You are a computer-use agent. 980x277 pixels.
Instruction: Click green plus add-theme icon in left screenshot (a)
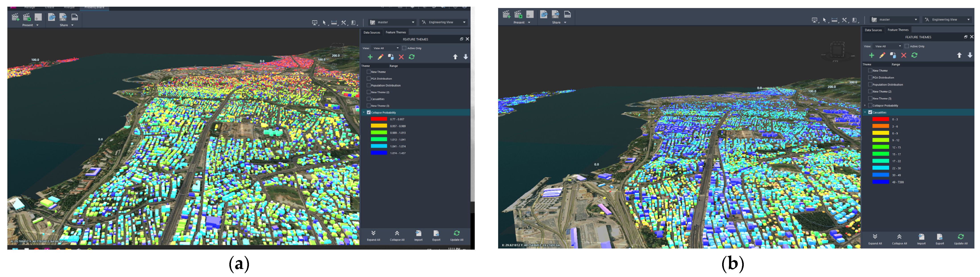pos(370,57)
